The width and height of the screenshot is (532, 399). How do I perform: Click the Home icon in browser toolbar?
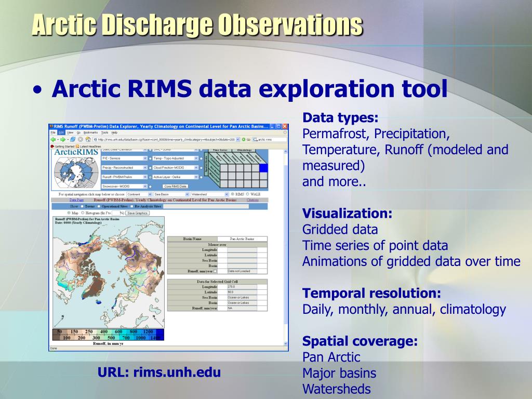88,139
